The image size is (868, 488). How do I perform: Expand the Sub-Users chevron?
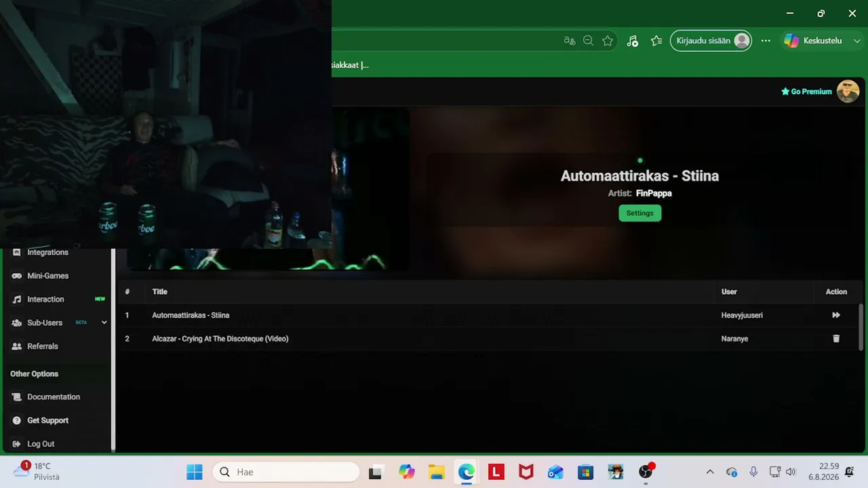[x=104, y=323]
